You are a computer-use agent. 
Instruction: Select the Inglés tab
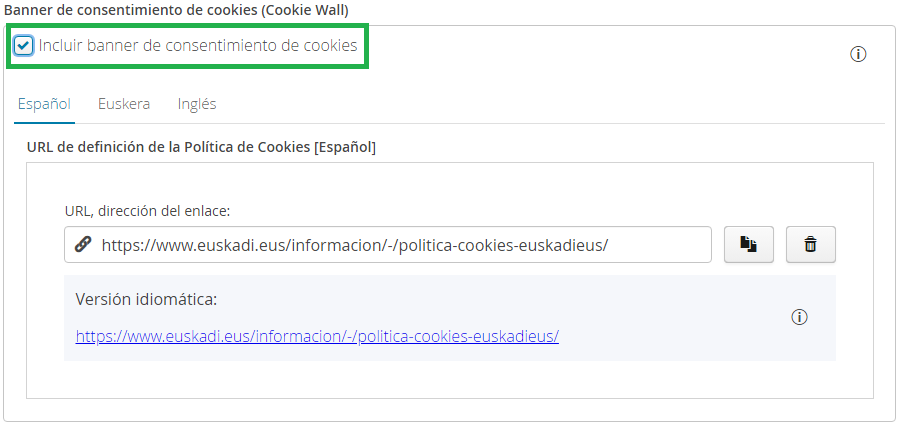197,103
